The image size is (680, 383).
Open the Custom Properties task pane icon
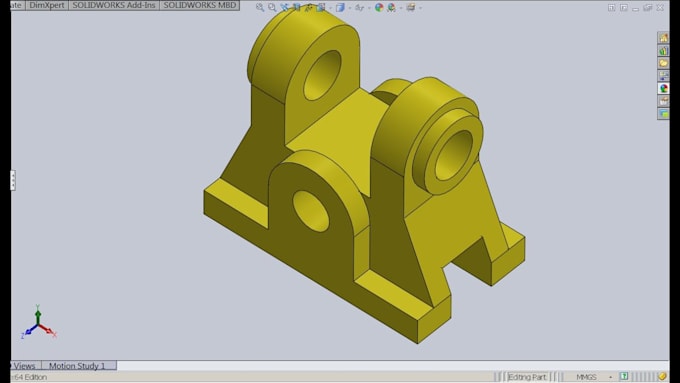[663, 101]
